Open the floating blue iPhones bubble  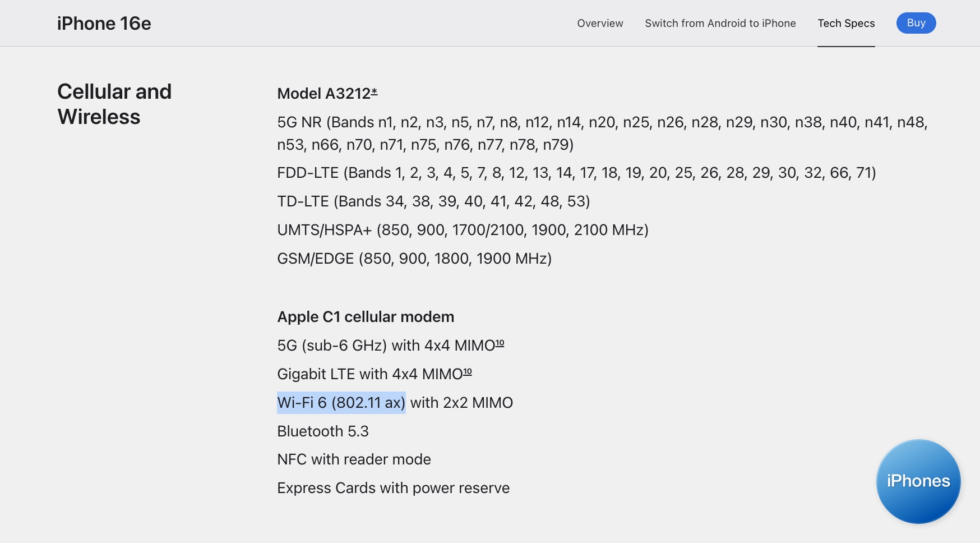[918, 481]
